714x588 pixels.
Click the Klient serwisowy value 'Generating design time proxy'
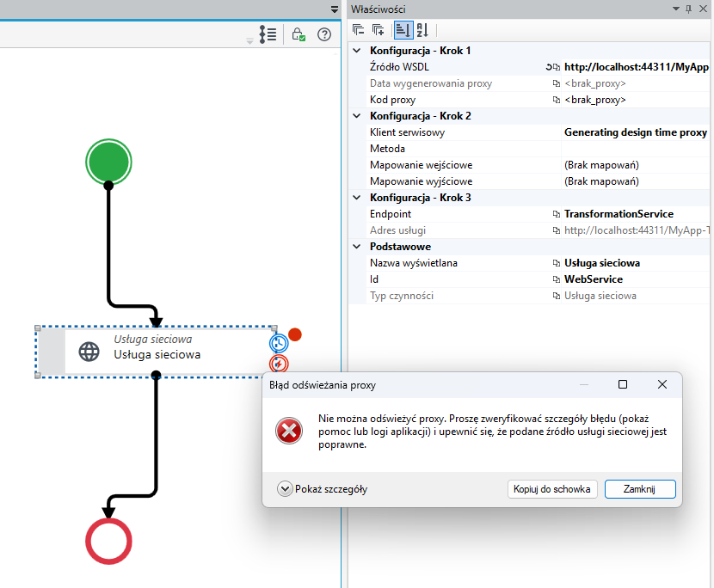tap(636, 132)
